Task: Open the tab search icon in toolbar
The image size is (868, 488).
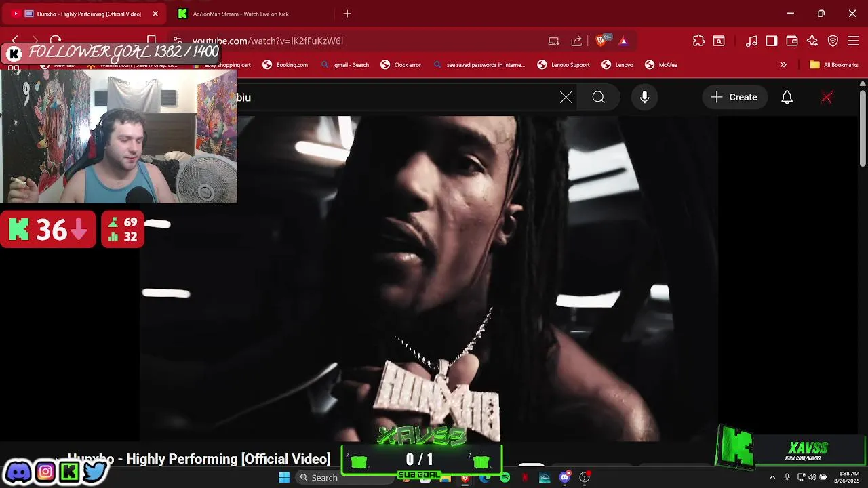Action: [719, 41]
